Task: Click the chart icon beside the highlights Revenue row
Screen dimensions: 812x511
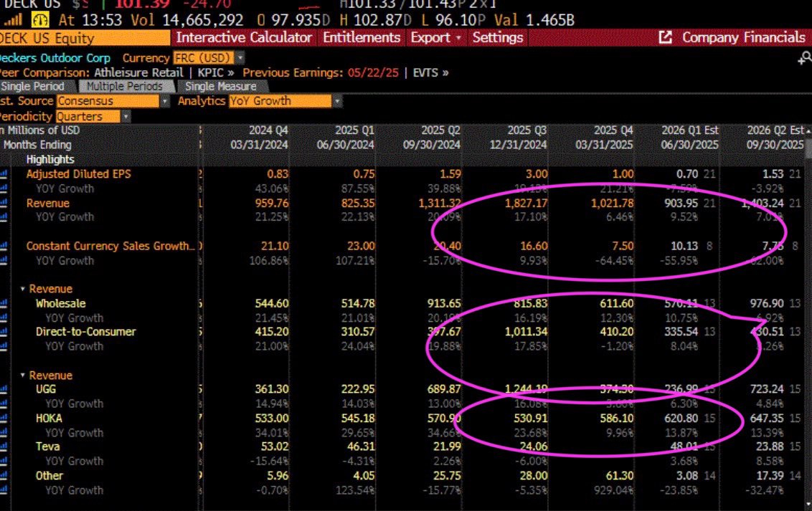Action: (x=4, y=204)
